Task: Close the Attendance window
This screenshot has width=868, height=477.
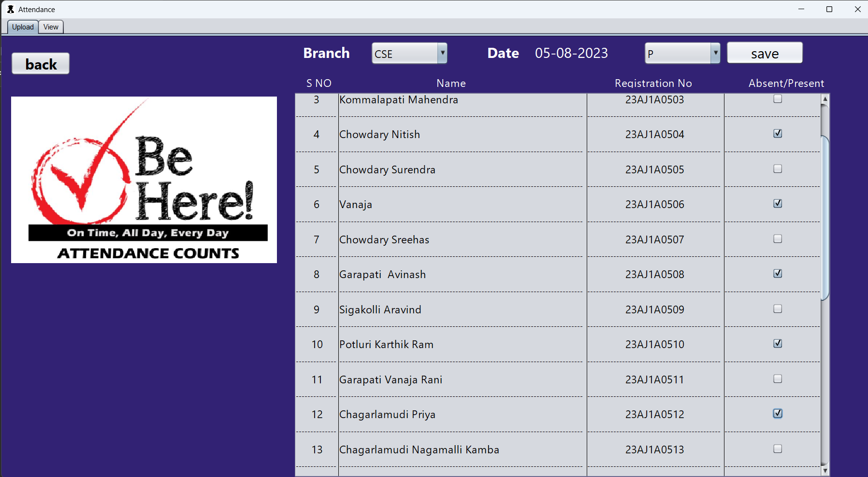Action: point(858,9)
